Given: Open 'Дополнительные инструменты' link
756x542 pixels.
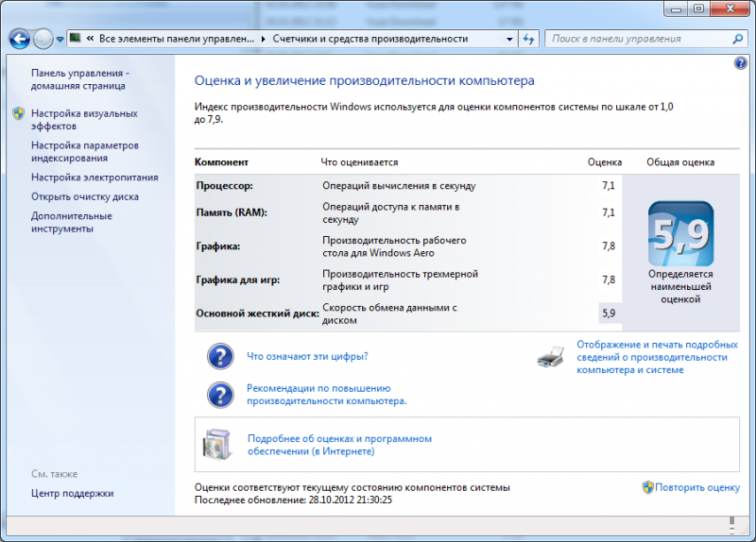Looking at the screenshot, I should pyautogui.click(x=72, y=222).
